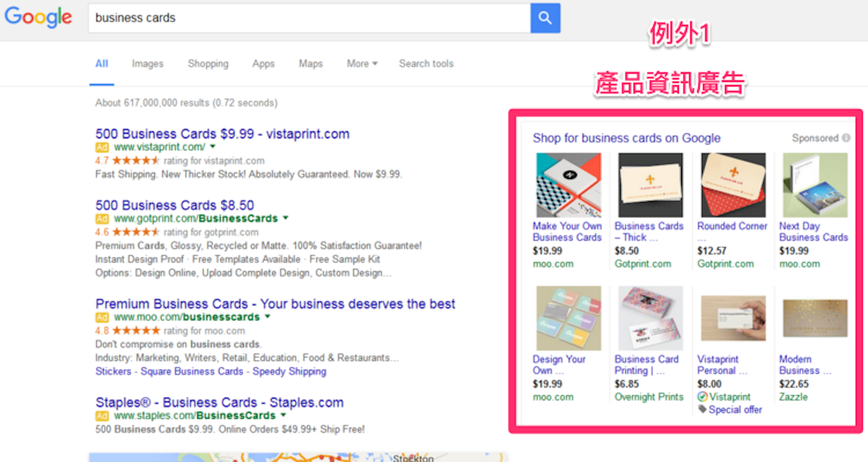Click the blue search magnifier button
This screenshot has height=462, width=868.
[x=545, y=18]
